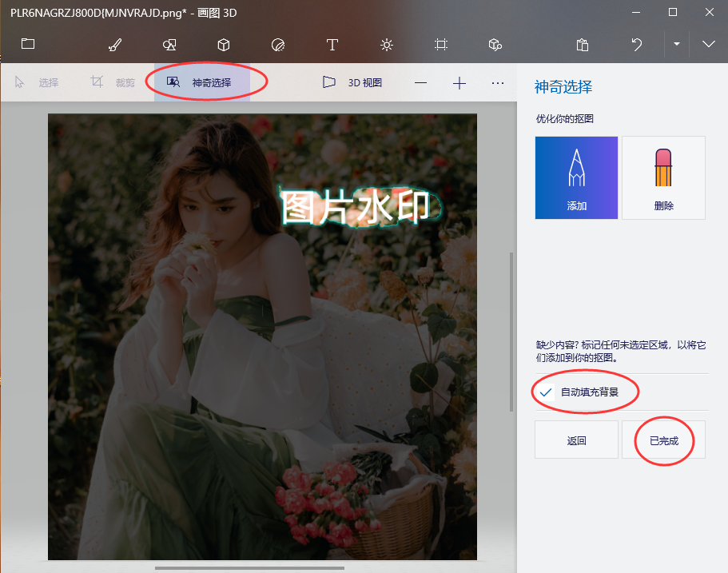728x573 pixels.
Task: Click the 返回 button
Action: tap(576, 440)
